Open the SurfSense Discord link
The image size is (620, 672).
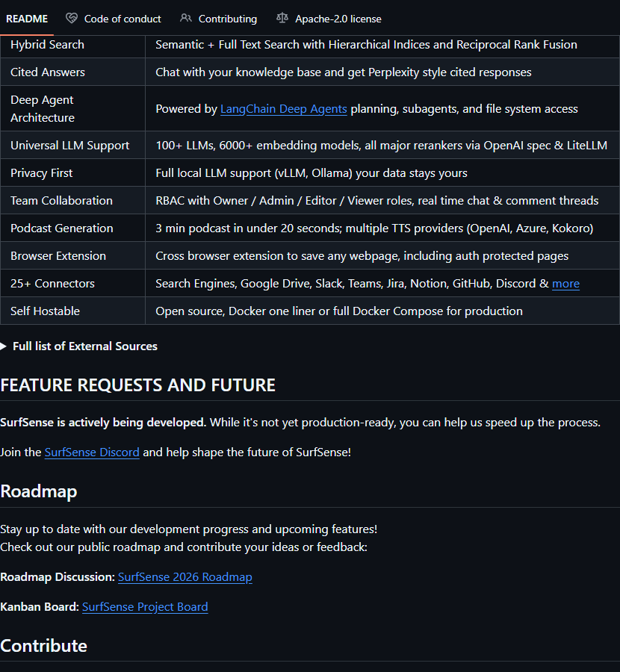pos(92,452)
